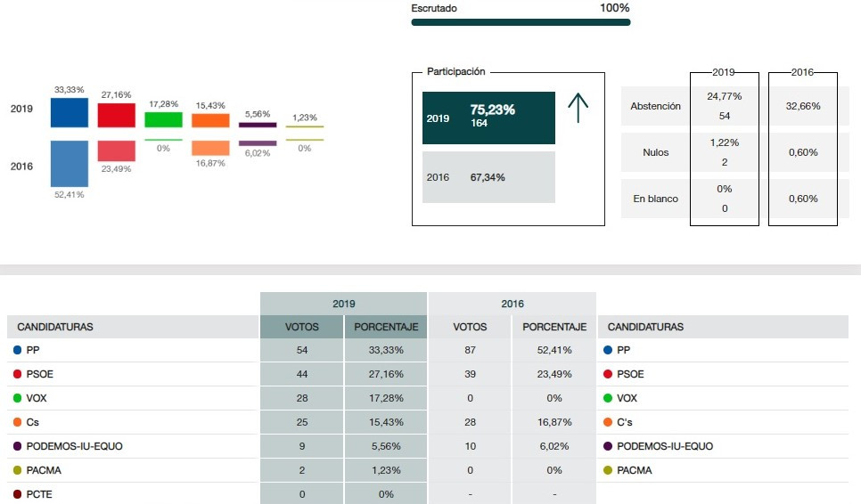
Task: Click the red PSOE dot in left candidaturas list
Action: click(17, 374)
